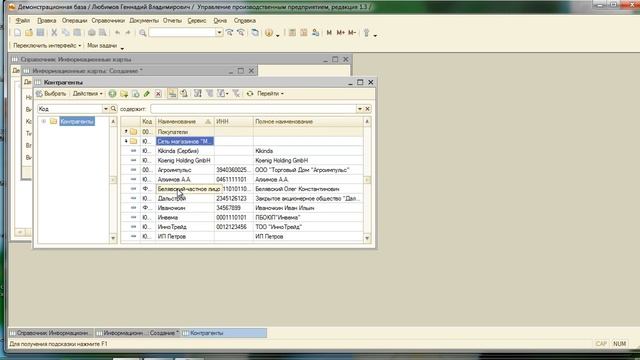
Task: Click the search magnifier beside Код field
Action: click(x=113, y=109)
